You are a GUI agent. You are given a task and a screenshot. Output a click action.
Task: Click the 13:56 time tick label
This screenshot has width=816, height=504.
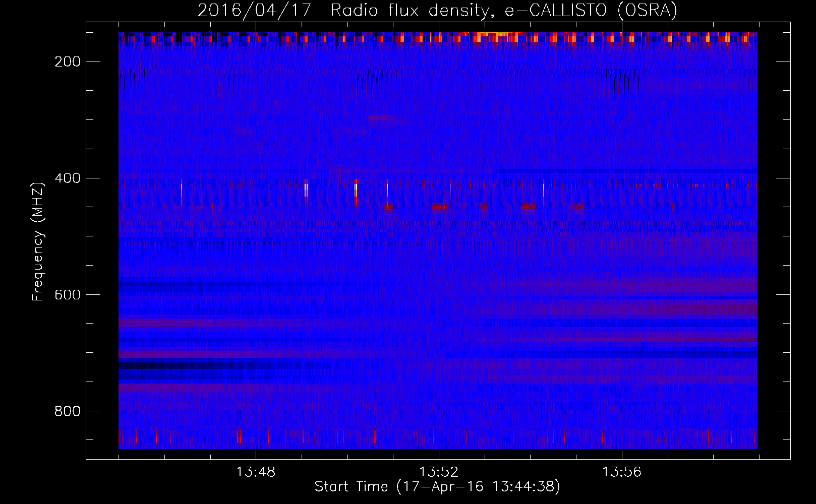coord(622,472)
